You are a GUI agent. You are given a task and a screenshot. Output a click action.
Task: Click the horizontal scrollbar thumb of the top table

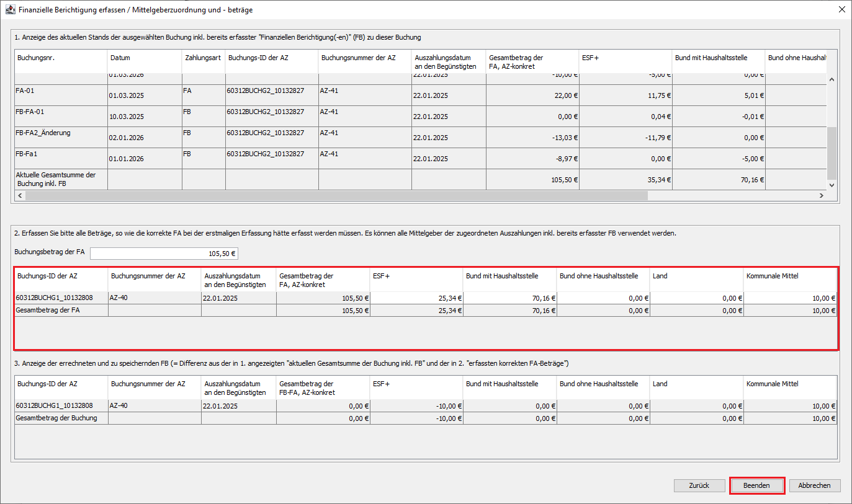335,195
